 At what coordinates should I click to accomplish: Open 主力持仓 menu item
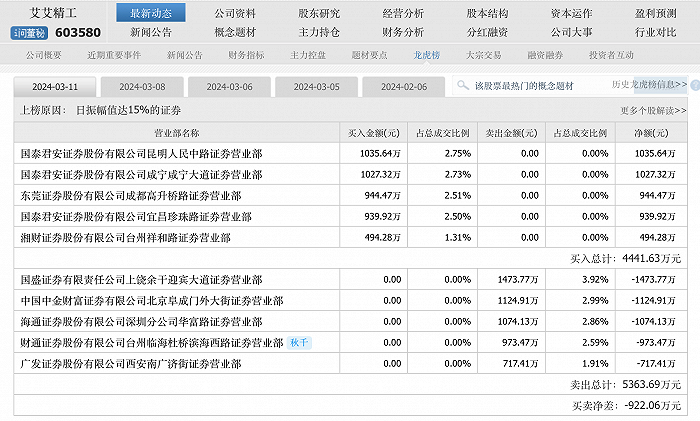pyautogui.click(x=319, y=32)
